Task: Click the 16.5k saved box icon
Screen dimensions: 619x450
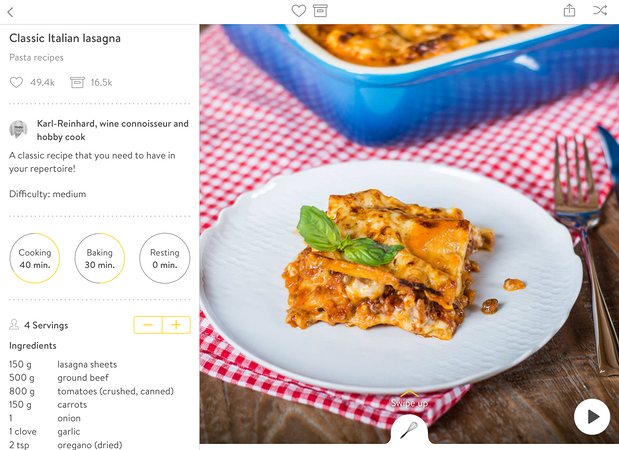Action: (77, 83)
